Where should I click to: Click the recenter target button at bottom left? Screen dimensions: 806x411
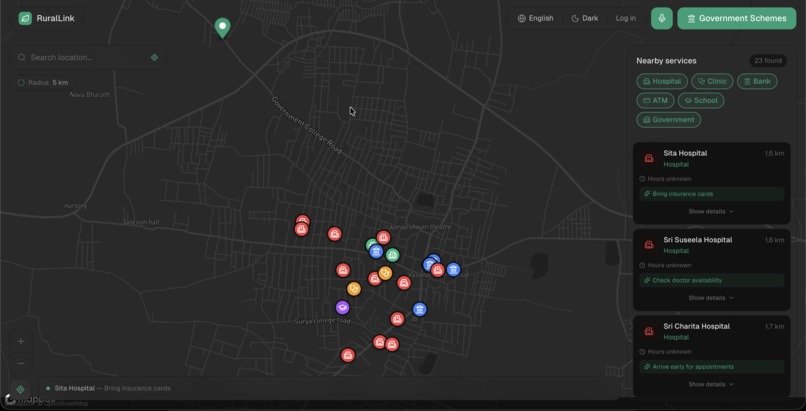[x=21, y=389]
